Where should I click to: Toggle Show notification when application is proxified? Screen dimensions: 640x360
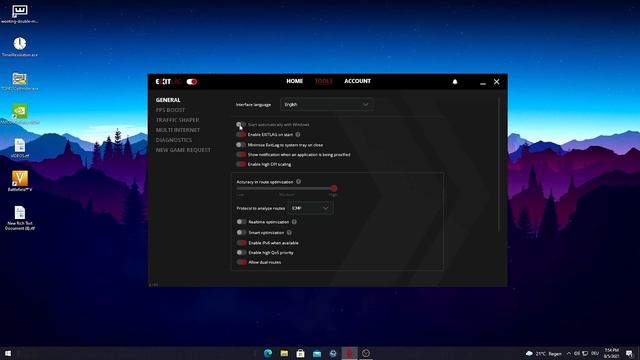point(241,154)
